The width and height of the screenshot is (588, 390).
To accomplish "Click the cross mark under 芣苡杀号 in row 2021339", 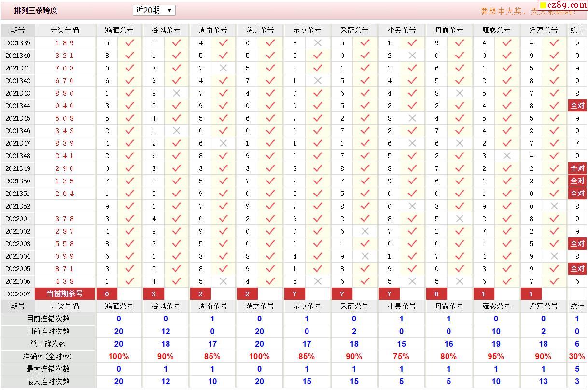I will pyautogui.click(x=318, y=43).
